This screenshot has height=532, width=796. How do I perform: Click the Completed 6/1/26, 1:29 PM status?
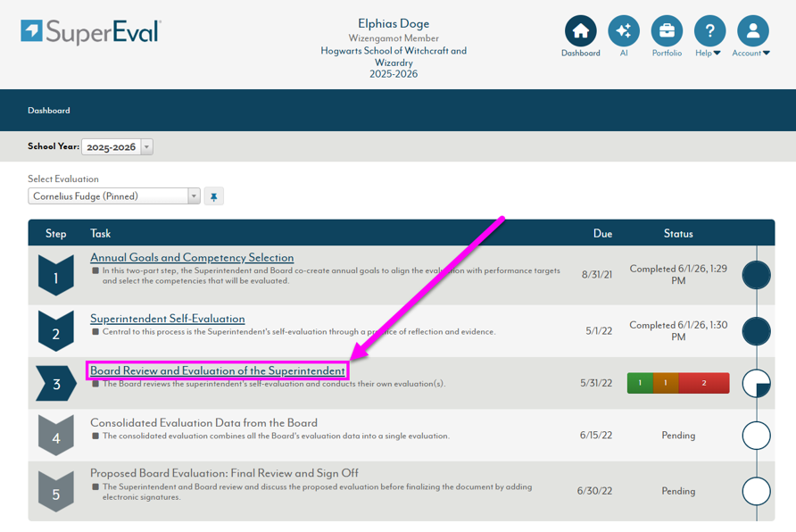[678, 275]
